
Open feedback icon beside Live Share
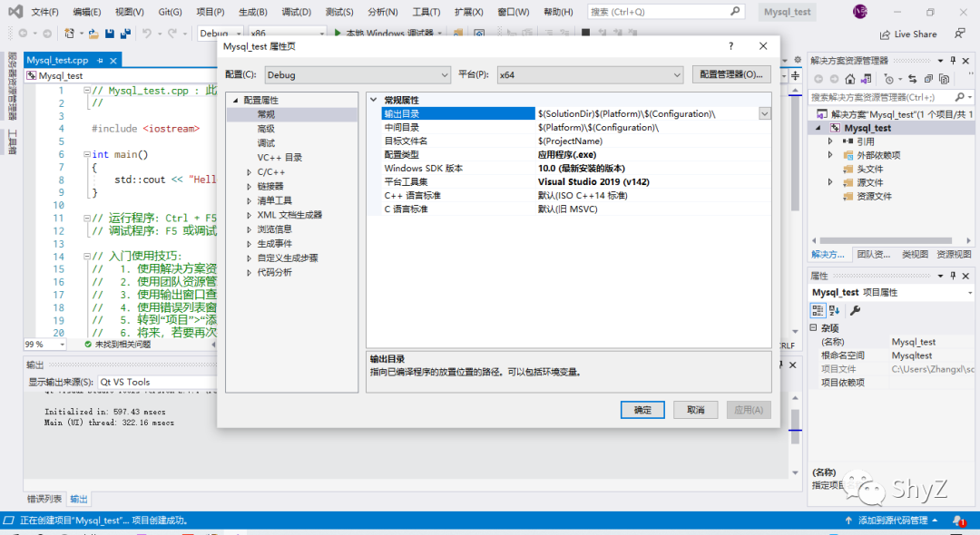pos(959,34)
